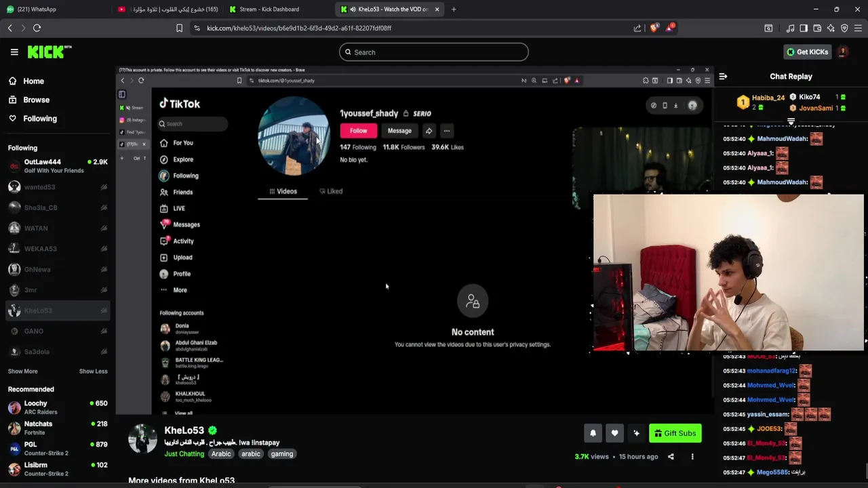The height and width of the screenshot is (488, 868).
Task: Open KheLo53 channel name link below video
Action: (x=184, y=430)
